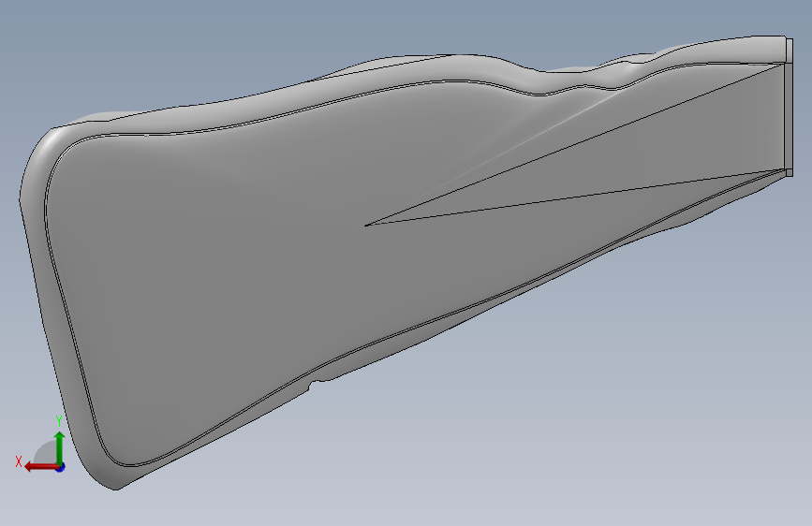The image size is (812, 526).
Task: Click the green Y axis arrow of the triad
Action: click(x=60, y=447)
